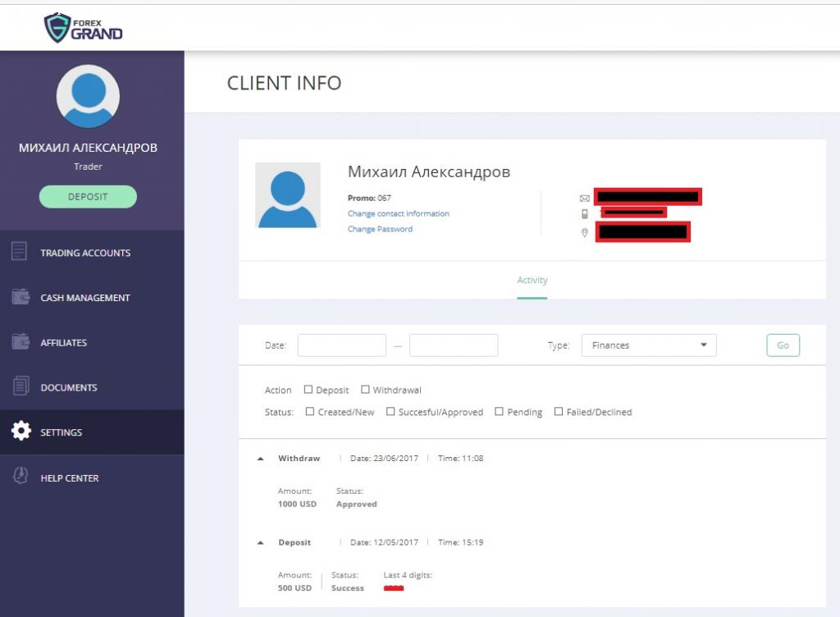Open Settings from the sidebar menu
The image size is (840, 617).
click(61, 432)
